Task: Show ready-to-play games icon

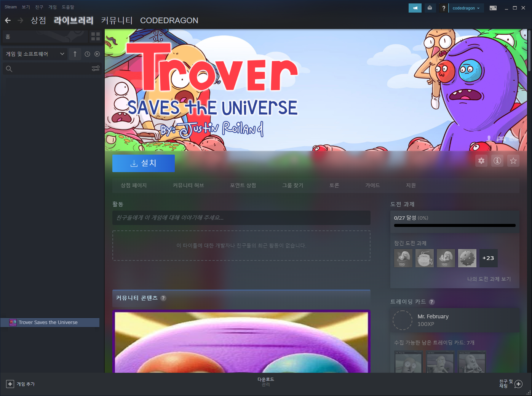Action: point(97,54)
